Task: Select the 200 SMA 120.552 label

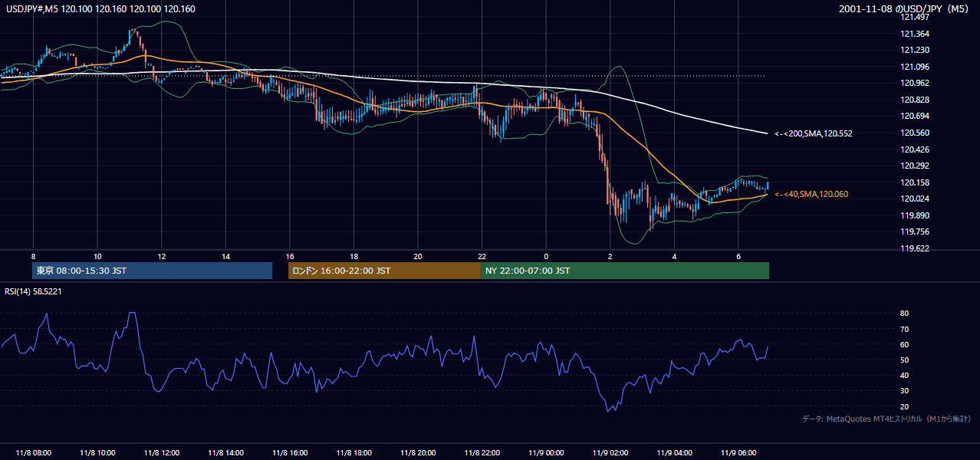Action: [814, 133]
